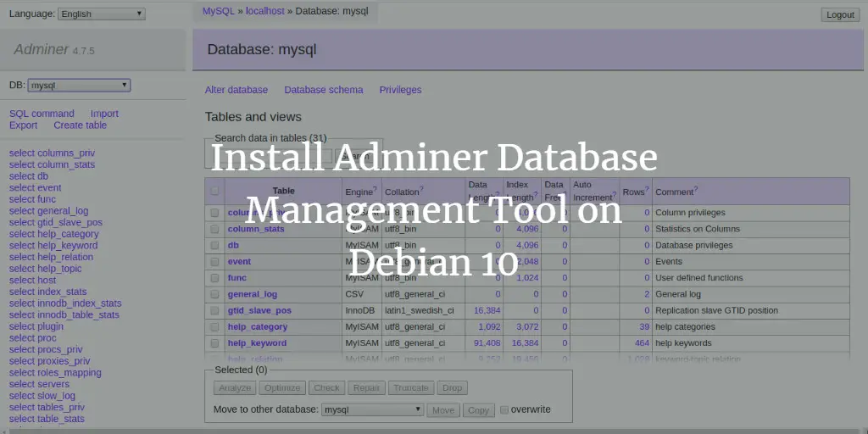This screenshot has height=434, width=868.
Task: Click roles_mapping table name in the sidebar
Action: coord(70,373)
